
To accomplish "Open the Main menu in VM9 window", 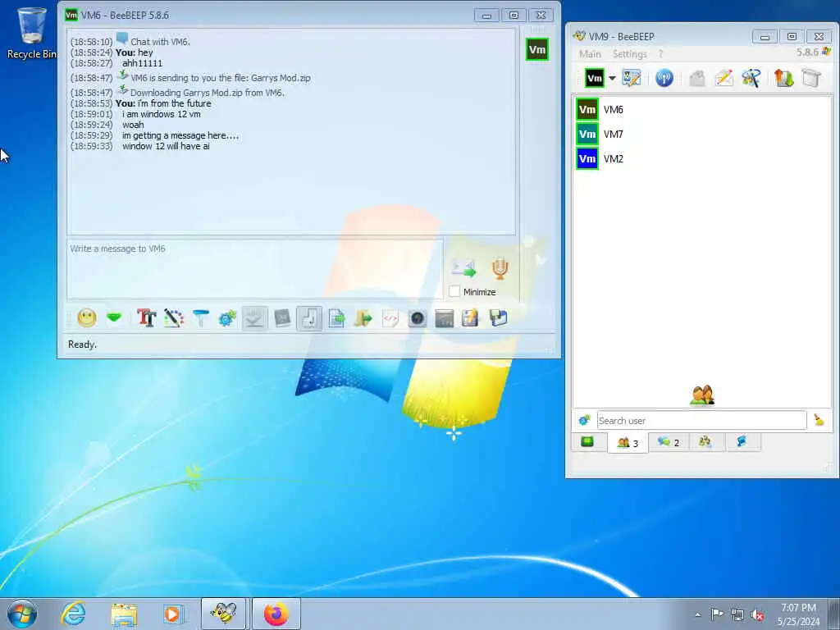I will coord(590,54).
